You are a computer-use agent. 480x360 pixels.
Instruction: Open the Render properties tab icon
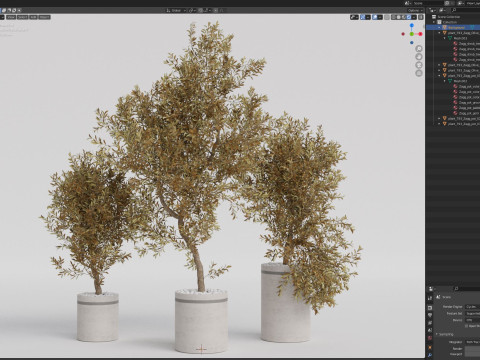coord(430,308)
